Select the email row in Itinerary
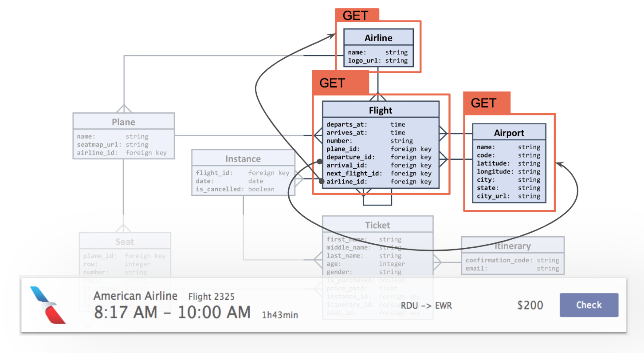The height and width of the screenshot is (353, 644). pyautogui.click(x=513, y=269)
